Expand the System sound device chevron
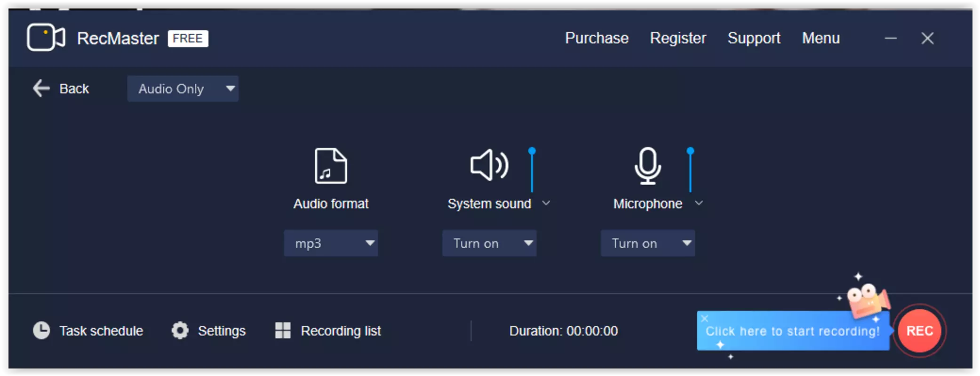The height and width of the screenshot is (376, 980). pyautogui.click(x=546, y=203)
